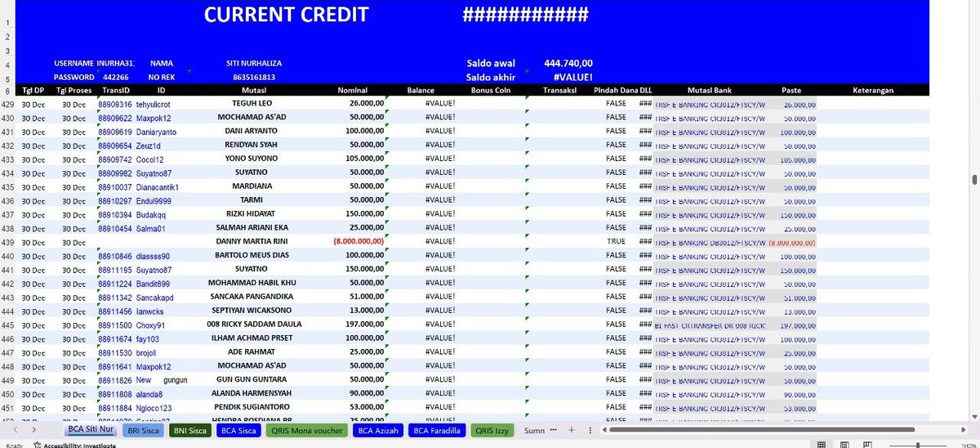Click TransID 88909622 link
The height and width of the screenshot is (448, 980).
115,118
